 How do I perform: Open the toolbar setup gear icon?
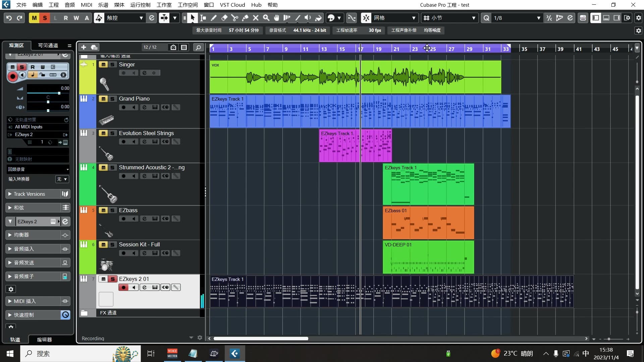[639, 18]
